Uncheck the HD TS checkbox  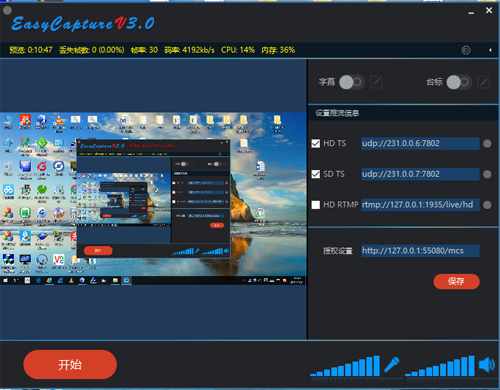click(316, 143)
